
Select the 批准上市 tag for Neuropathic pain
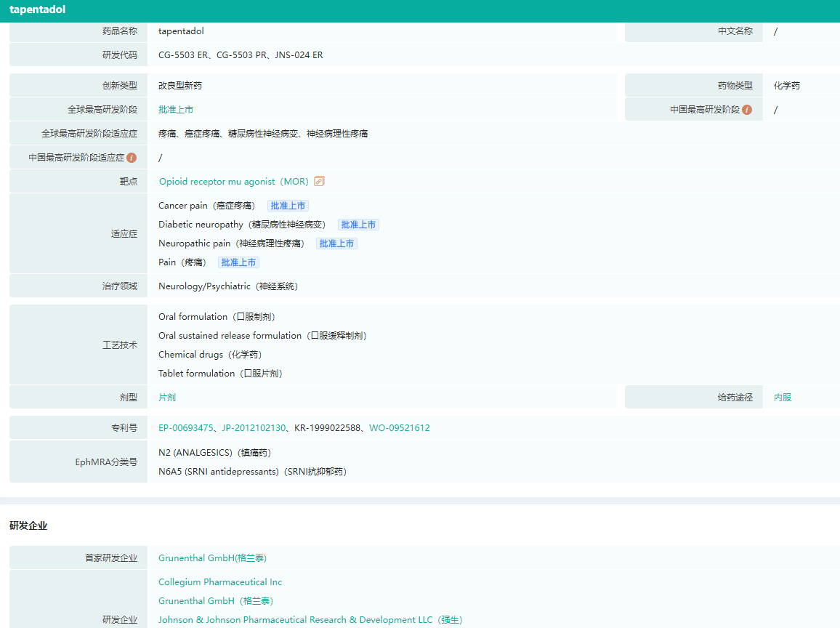point(336,243)
